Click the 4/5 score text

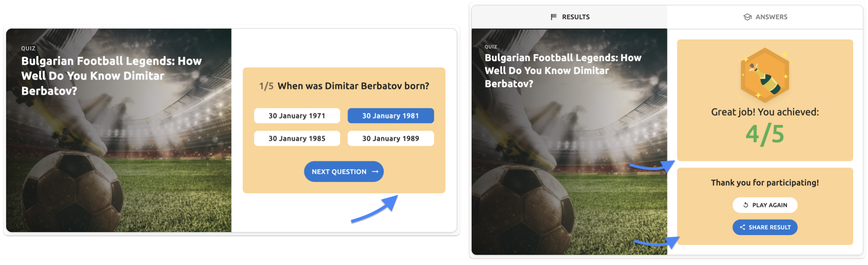click(765, 134)
